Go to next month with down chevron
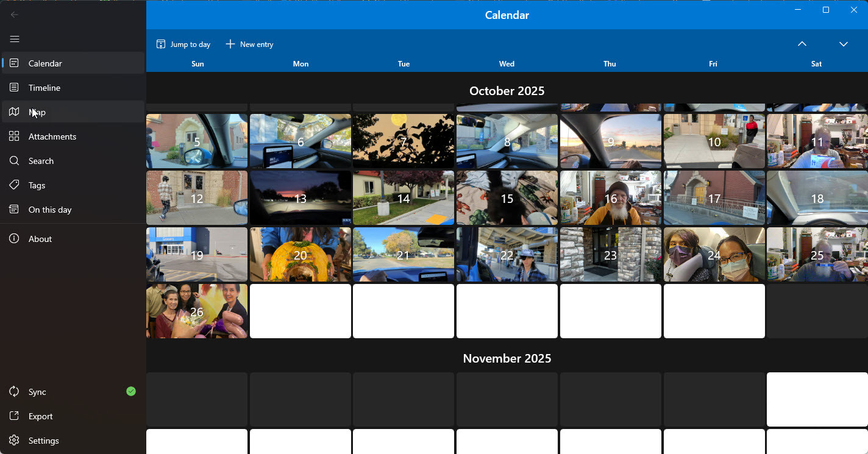Image resolution: width=868 pixels, height=454 pixels. [x=844, y=44]
